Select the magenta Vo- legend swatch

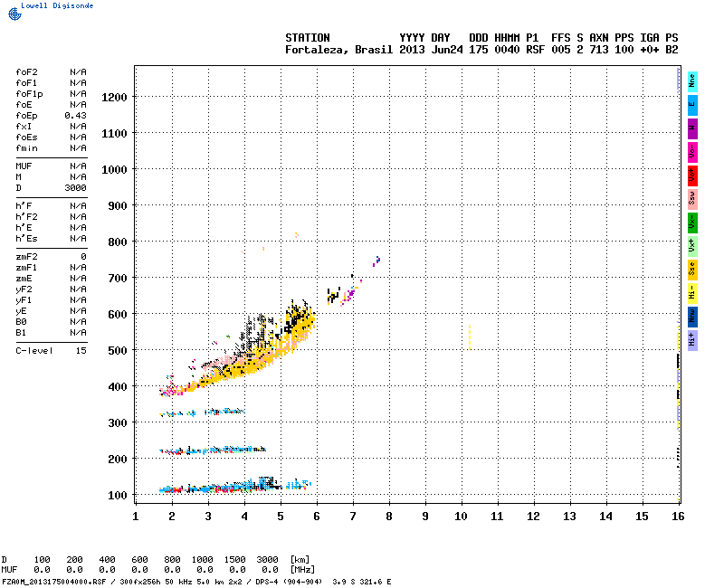click(692, 152)
